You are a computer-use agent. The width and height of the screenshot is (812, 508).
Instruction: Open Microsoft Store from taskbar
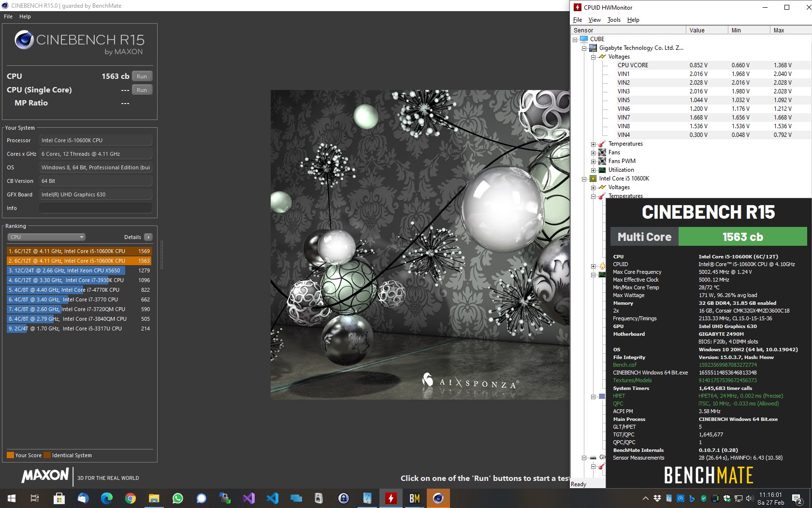pyautogui.click(x=59, y=498)
